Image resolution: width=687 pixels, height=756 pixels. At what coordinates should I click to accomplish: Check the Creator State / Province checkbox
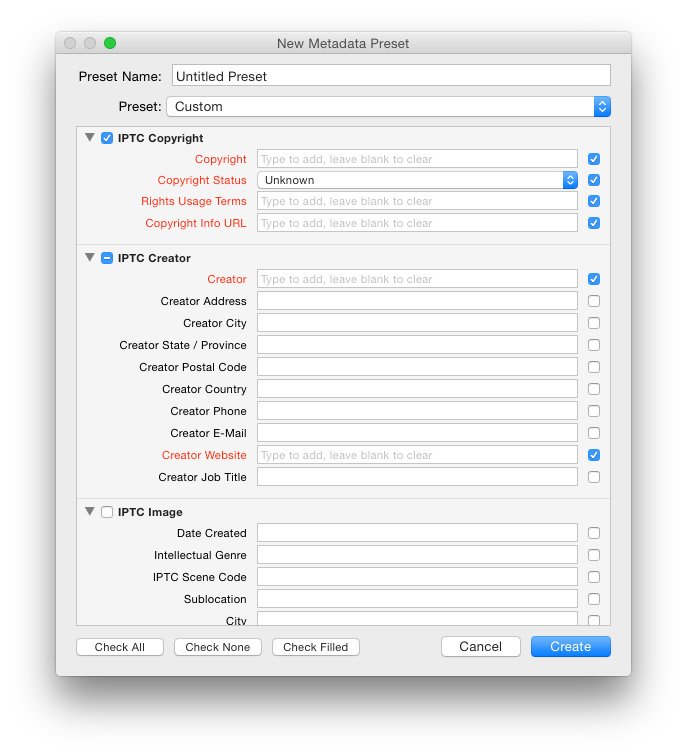click(x=594, y=345)
